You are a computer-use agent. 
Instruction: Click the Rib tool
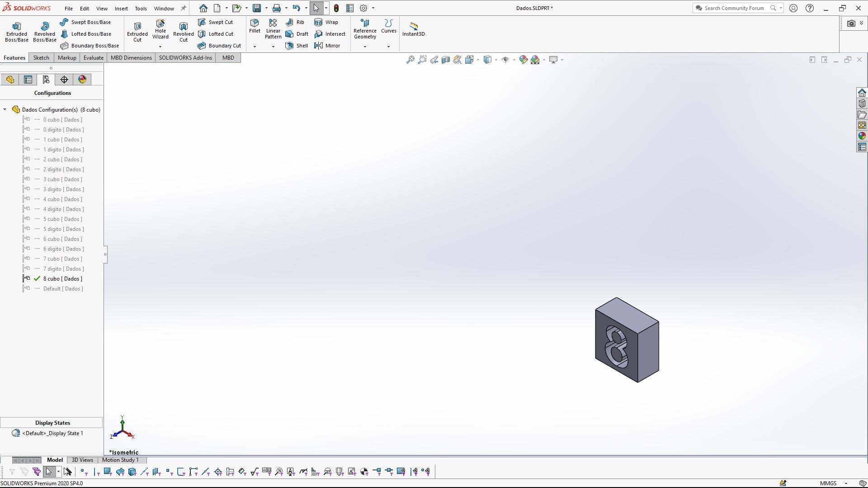[295, 22]
